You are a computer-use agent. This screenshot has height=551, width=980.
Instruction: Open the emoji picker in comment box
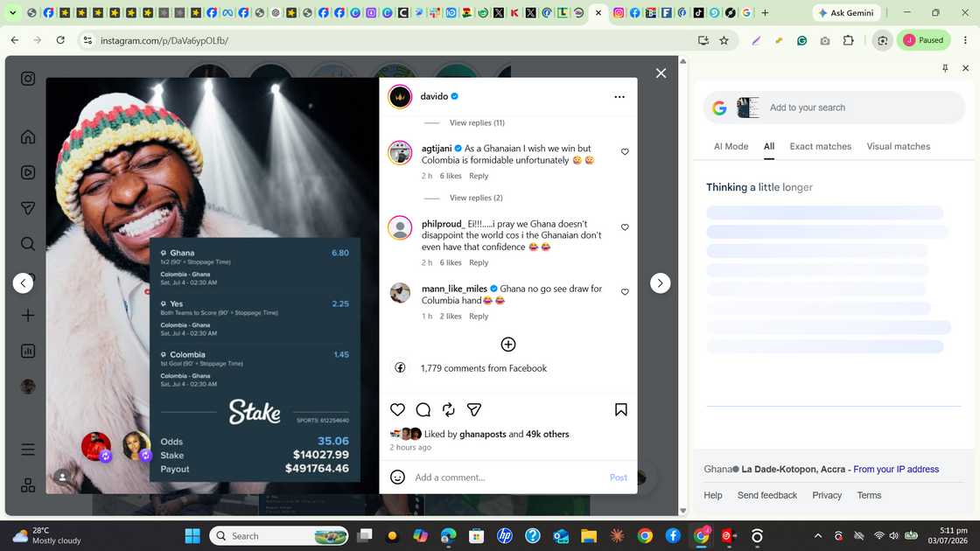click(x=397, y=478)
